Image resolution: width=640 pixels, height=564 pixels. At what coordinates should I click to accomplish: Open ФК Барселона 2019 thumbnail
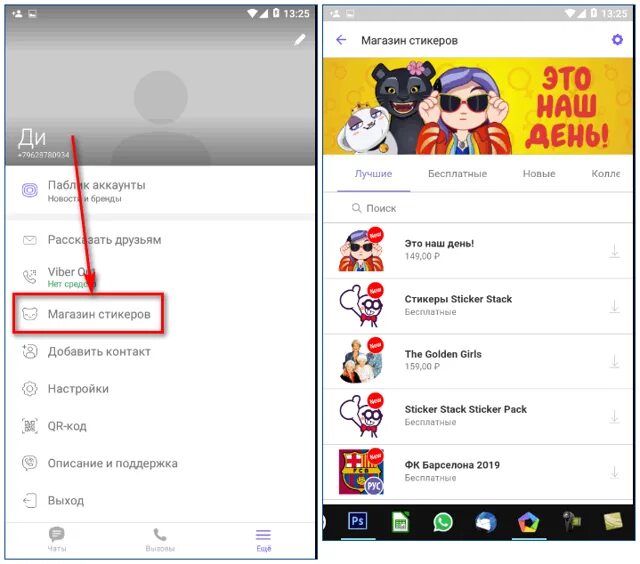(361, 472)
